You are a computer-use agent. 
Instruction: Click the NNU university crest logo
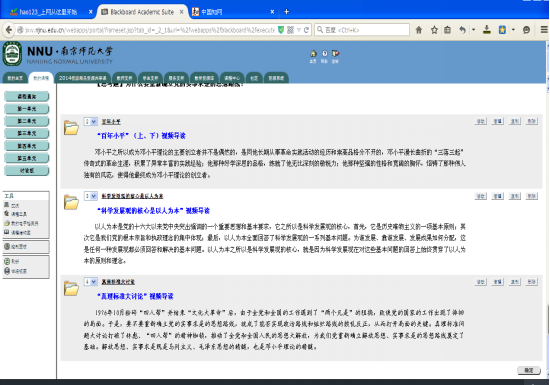[x=12, y=54]
